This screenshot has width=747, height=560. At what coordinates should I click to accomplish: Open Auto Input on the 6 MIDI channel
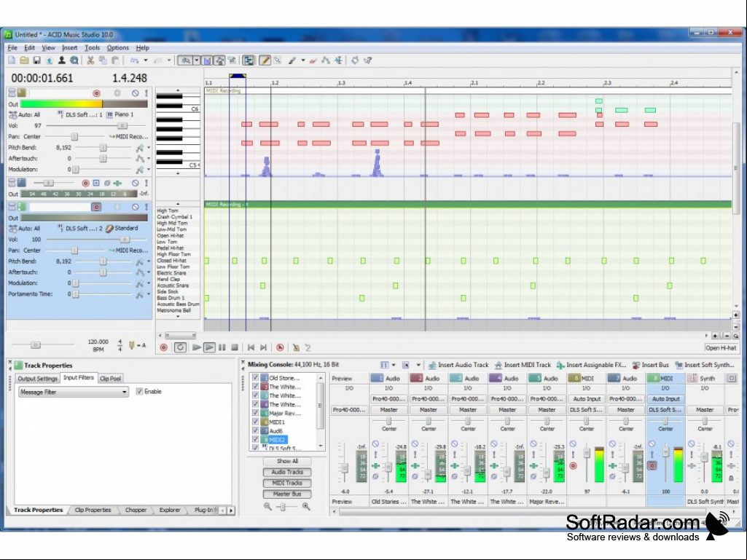[x=587, y=399]
